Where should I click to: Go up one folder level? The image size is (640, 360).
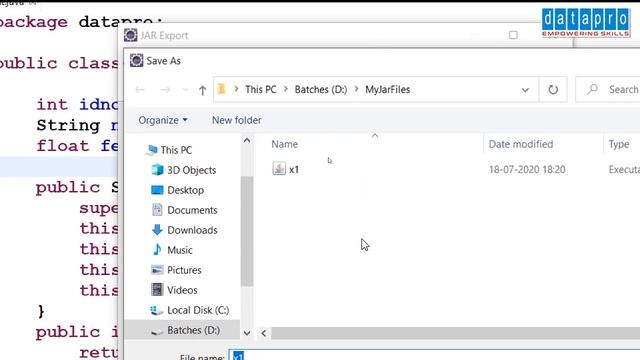(202, 90)
